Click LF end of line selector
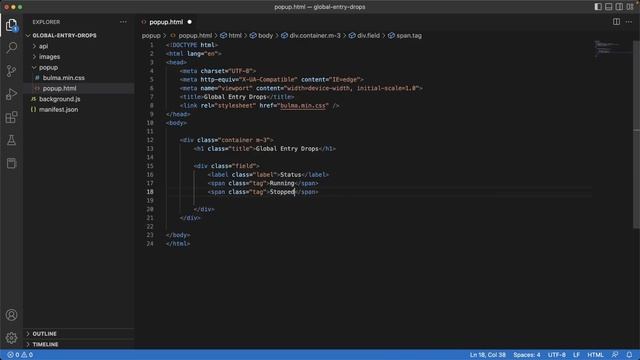This screenshot has height=360, width=640. (x=576, y=355)
